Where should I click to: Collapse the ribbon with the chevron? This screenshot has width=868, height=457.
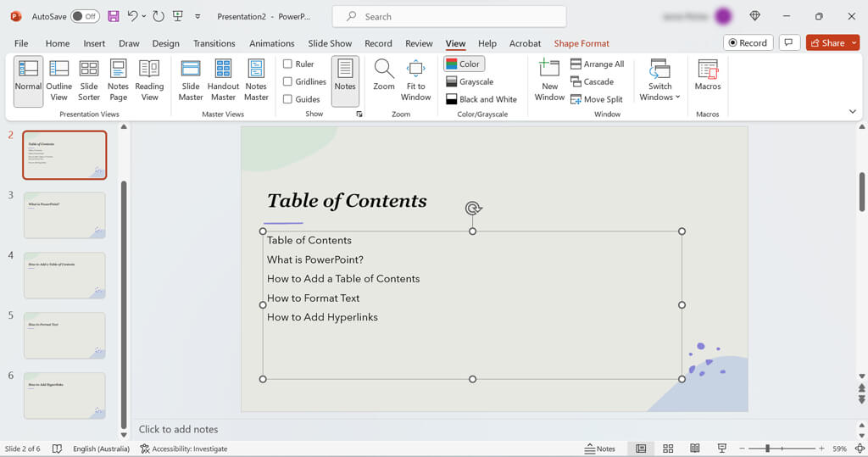point(852,111)
